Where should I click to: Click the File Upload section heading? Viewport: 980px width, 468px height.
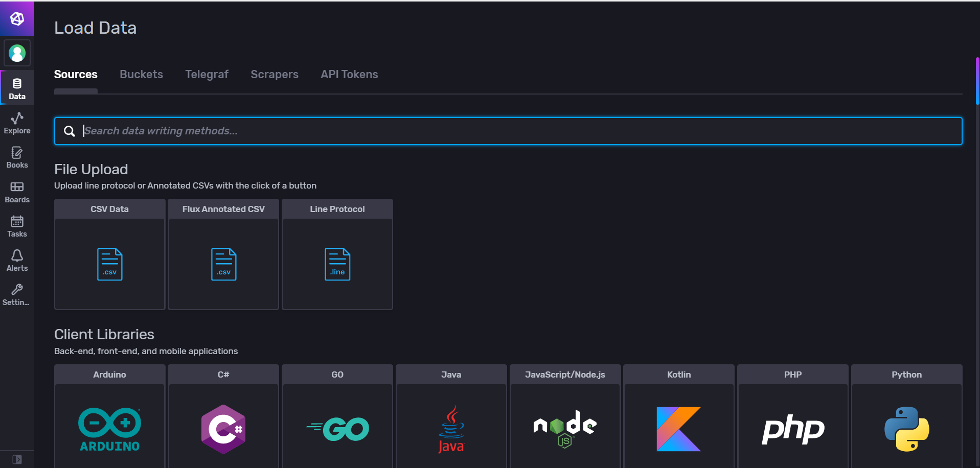(x=91, y=169)
